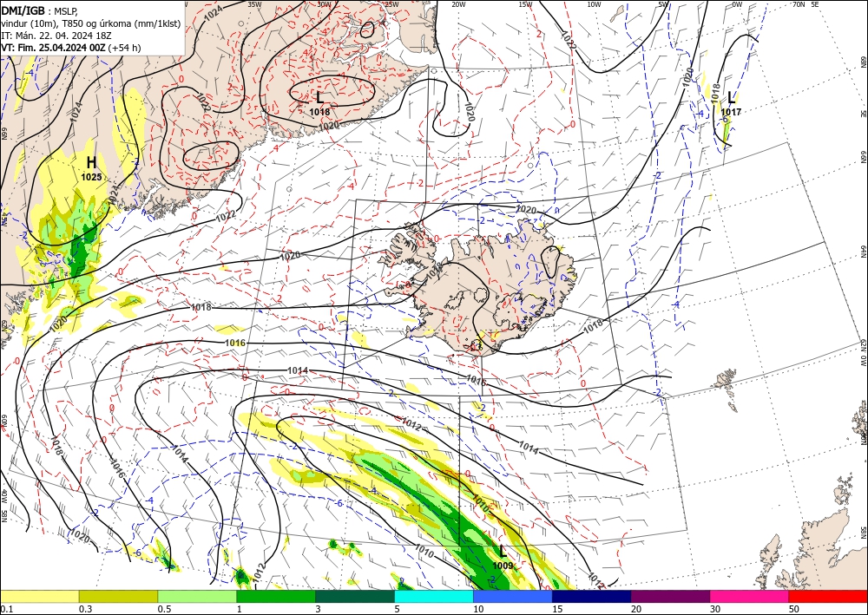Click the red 50+ legend color band
Image resolution: width=868 pixels, height=615 pixels.
[828, 596]
